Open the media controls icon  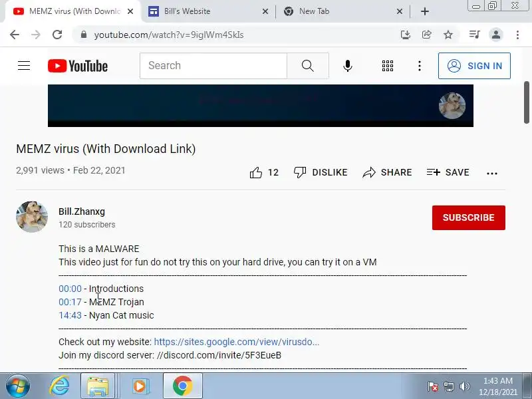click(x=474, y=35)
